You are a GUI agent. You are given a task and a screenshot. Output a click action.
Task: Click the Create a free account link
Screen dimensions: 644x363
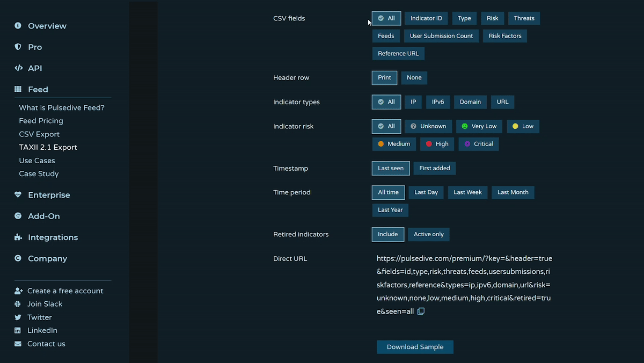65,291
